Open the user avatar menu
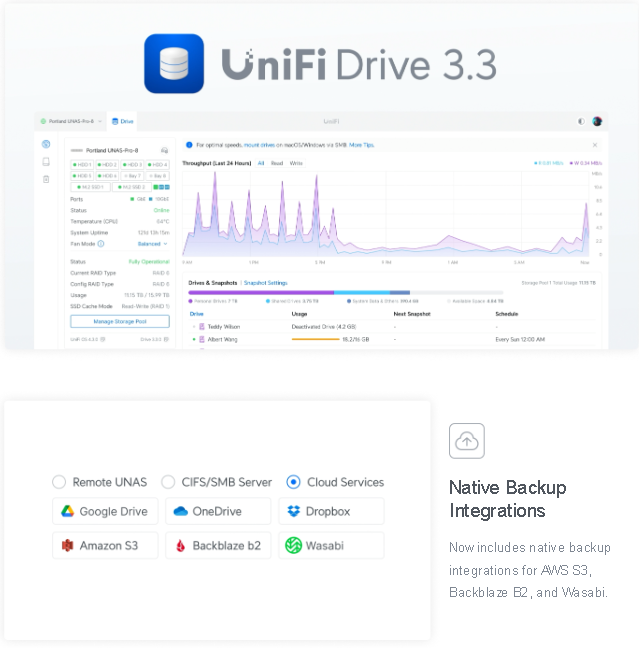The width and height of the screenshot is (639, 648). (596, 121)
